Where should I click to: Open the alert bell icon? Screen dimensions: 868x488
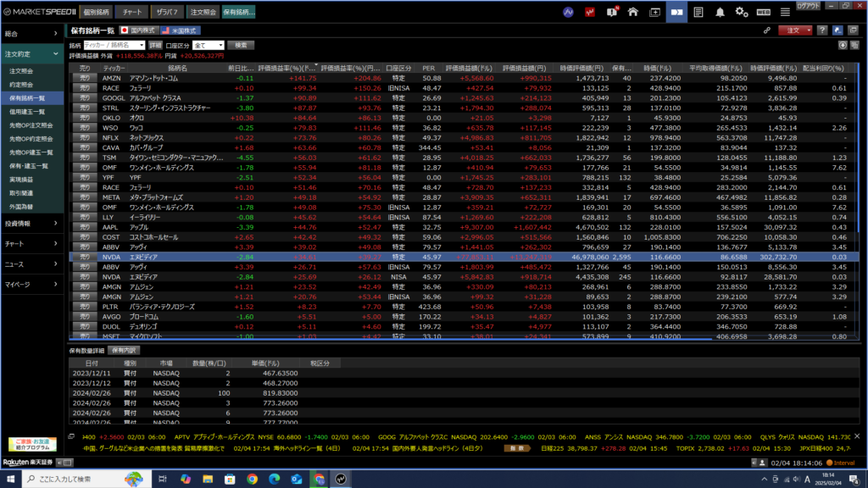[720, 12]
